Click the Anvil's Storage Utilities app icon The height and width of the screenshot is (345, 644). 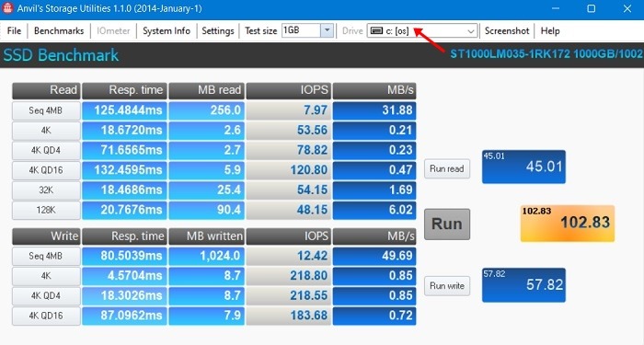point(7,7)
